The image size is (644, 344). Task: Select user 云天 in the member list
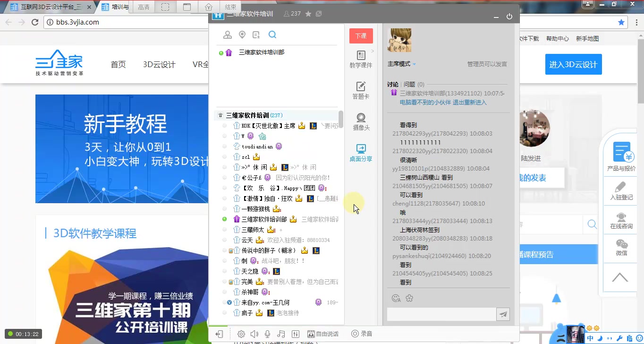coord(247,240)
